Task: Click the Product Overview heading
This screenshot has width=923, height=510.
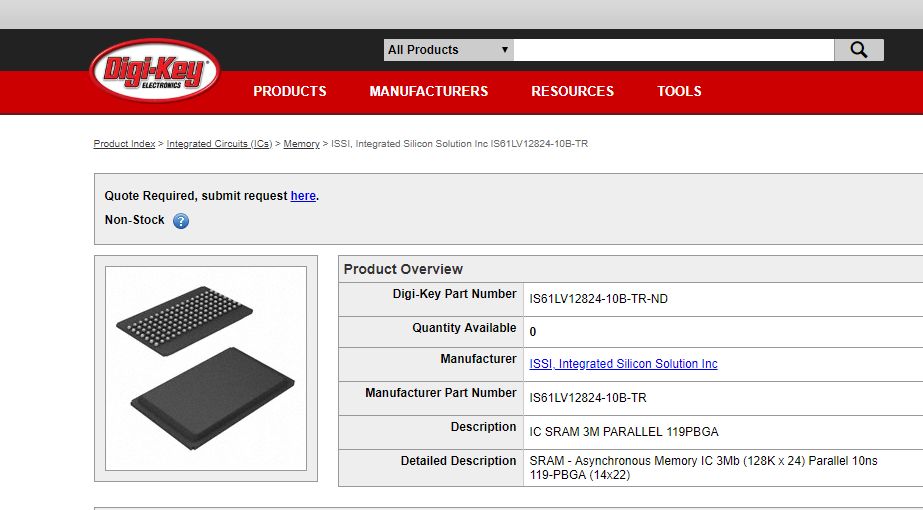Action: pos(403,269)
